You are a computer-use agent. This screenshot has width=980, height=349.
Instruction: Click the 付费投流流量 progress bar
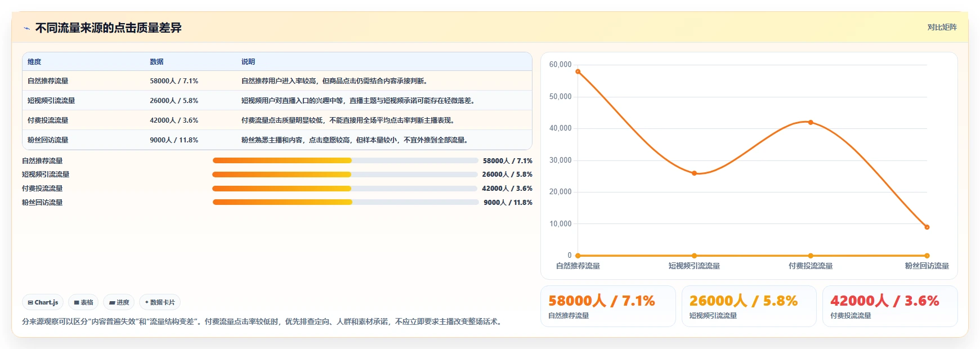coord(345,189)
